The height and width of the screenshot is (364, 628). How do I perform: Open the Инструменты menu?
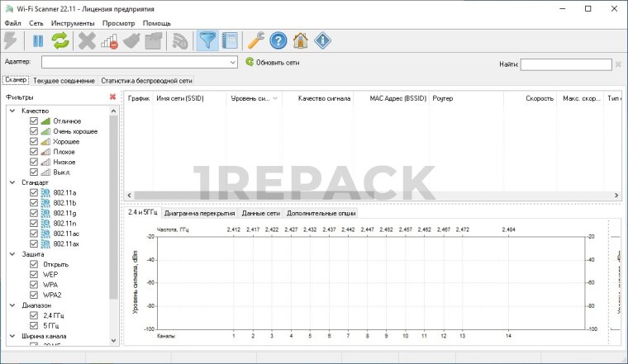pos(74,23)
